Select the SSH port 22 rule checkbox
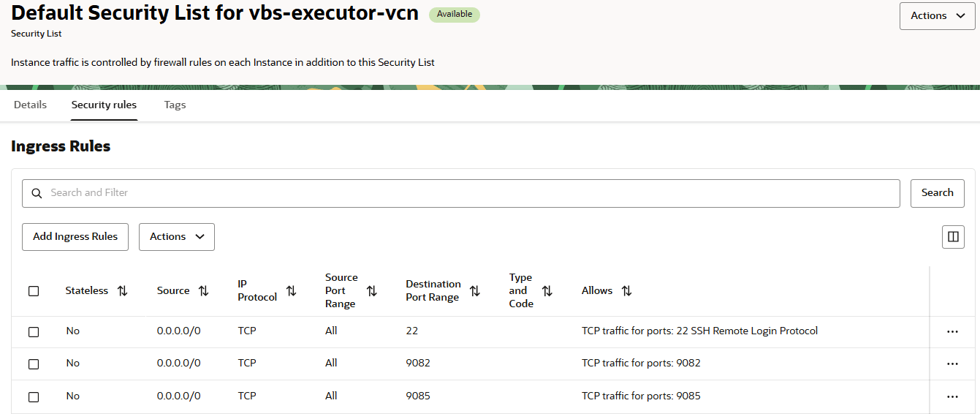The width and height of the screenshot is (980, 414). pos(34,332)
